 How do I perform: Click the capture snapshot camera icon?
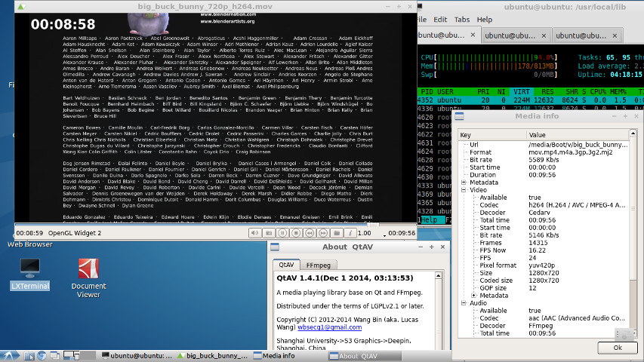[268, 233]
